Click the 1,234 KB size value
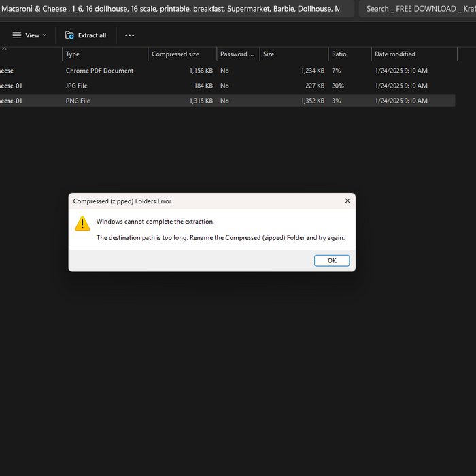 point(313,71)
